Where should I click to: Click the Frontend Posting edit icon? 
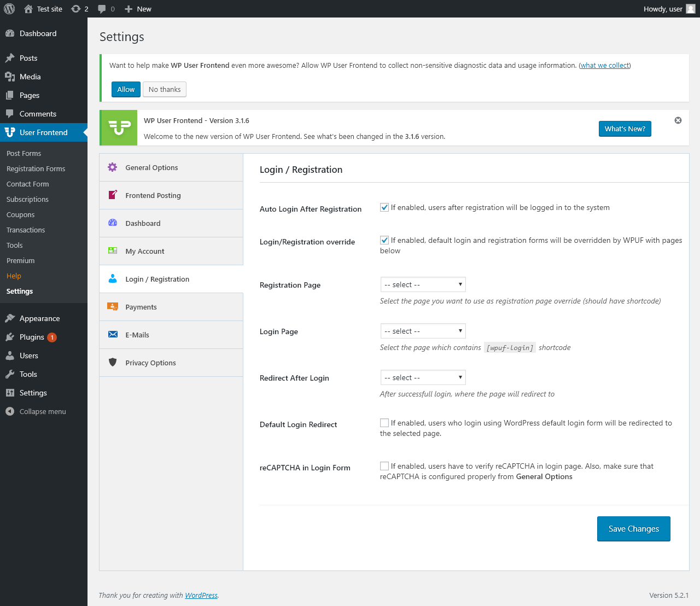[113, 195]
